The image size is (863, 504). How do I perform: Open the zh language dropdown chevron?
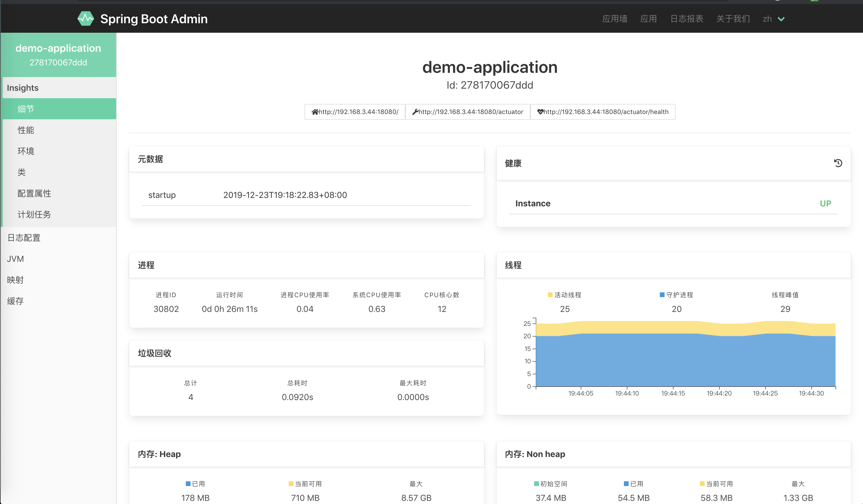[781, 19]
